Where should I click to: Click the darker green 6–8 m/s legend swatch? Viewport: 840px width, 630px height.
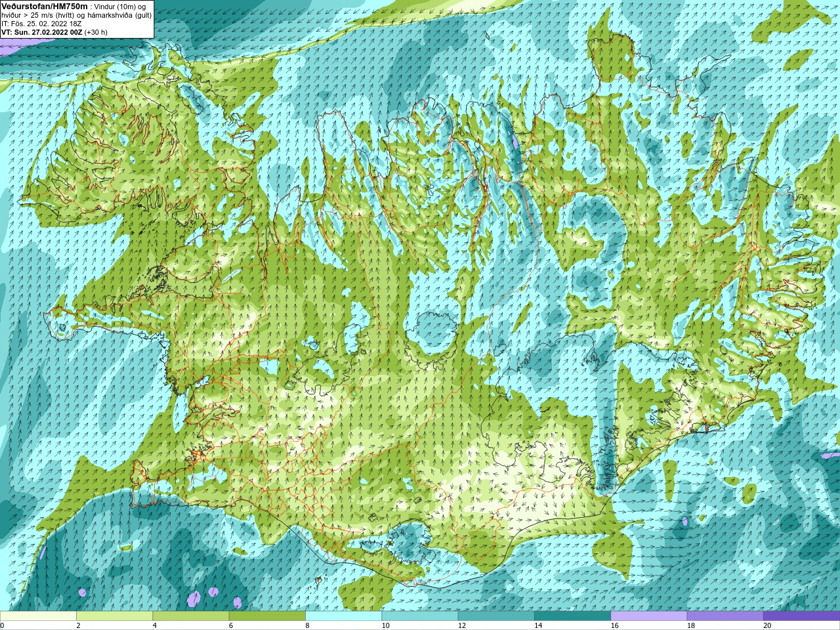click(x=267, y=616)
